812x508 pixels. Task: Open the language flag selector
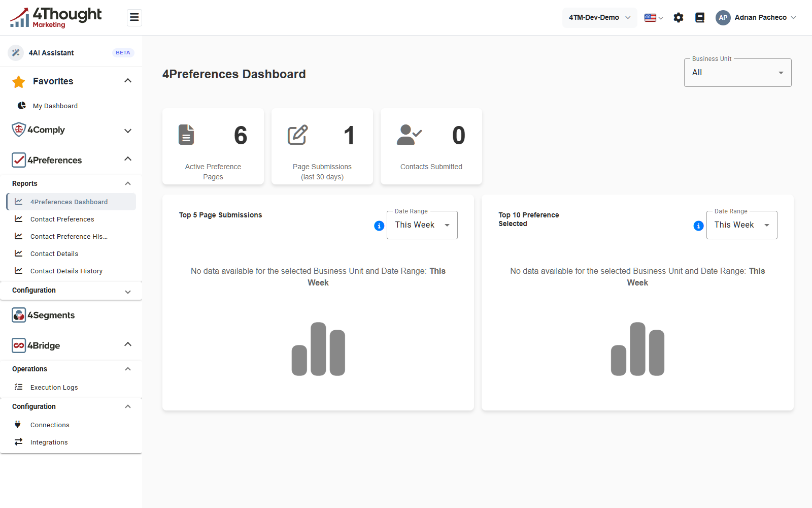[654, 17]
